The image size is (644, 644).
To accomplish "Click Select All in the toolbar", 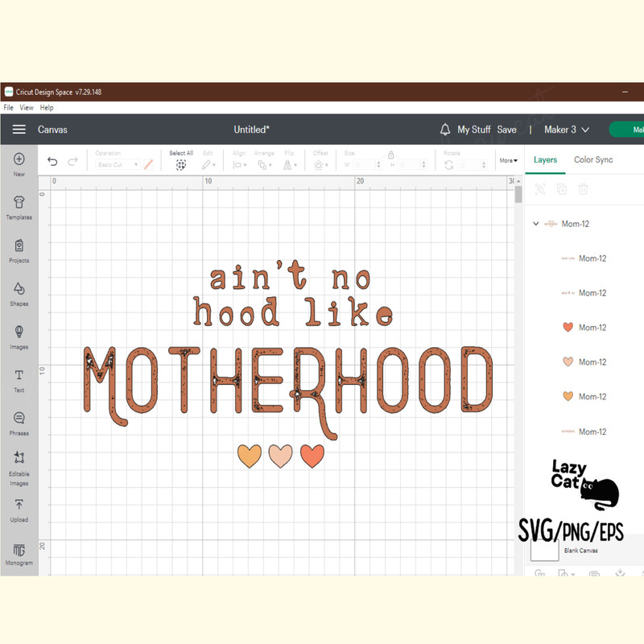I will (x=181, y=159).
